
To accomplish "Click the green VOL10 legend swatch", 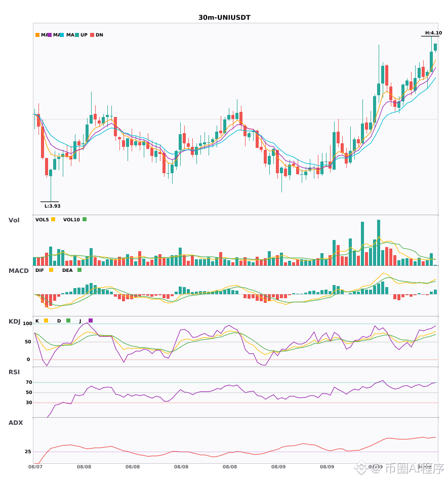I will coord(85,219).
